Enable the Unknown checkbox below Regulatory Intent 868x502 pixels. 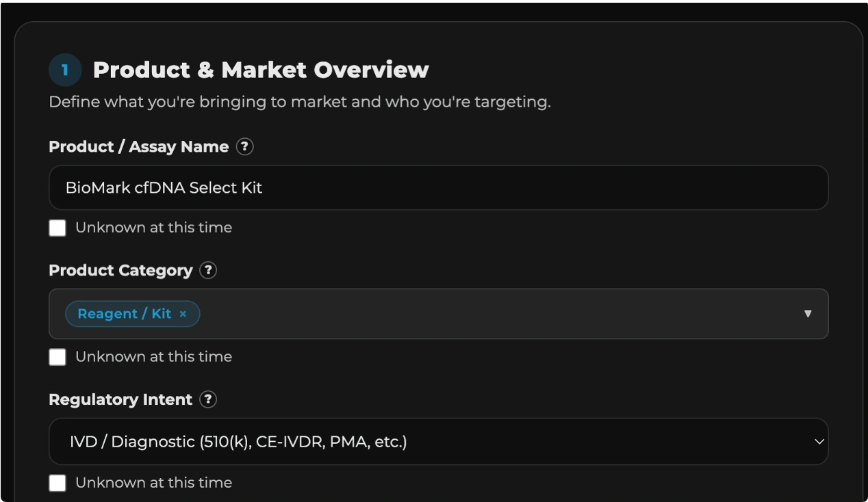58,483
